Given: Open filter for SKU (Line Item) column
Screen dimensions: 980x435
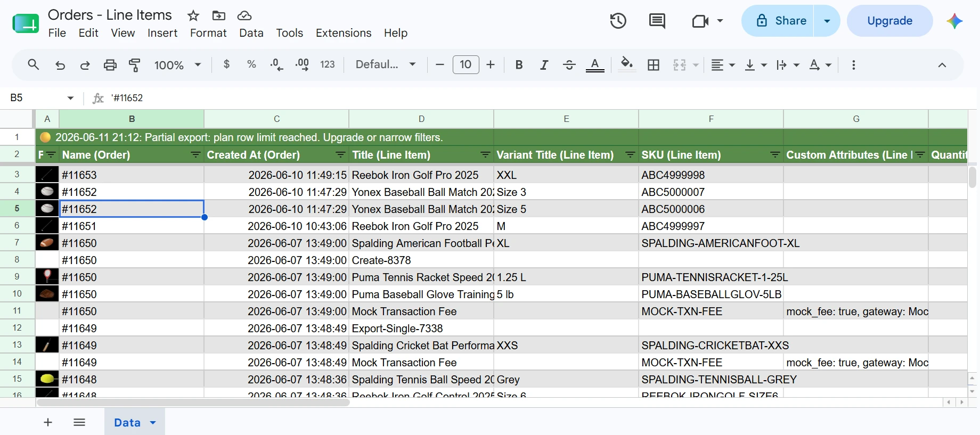Looking at the screenshot, I should pos(775,155).
